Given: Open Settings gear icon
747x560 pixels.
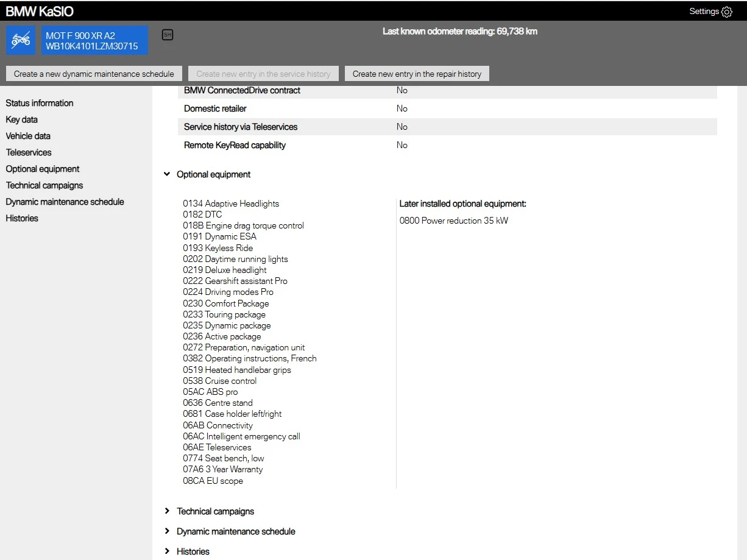Looking at the screenshot, I should click(x=726, y=12).
